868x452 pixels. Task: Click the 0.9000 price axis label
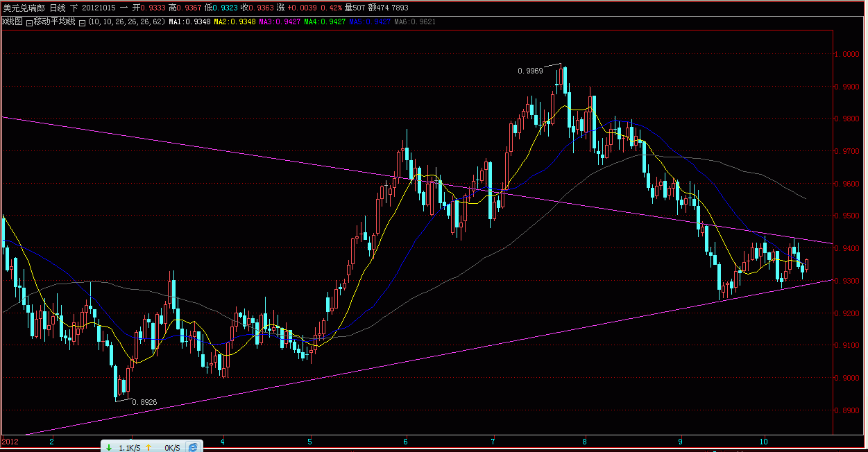(x=847, y=379)
